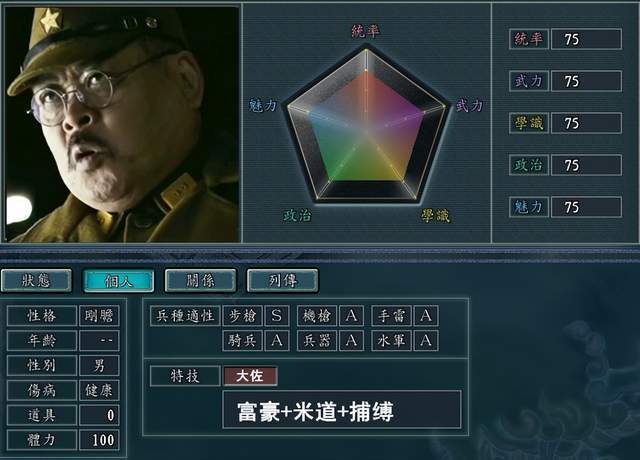Image resolution: width=640 pixels, height=460 pixels.
Task: Click the 性格 personality value cell
Action: tap(99, 316)
